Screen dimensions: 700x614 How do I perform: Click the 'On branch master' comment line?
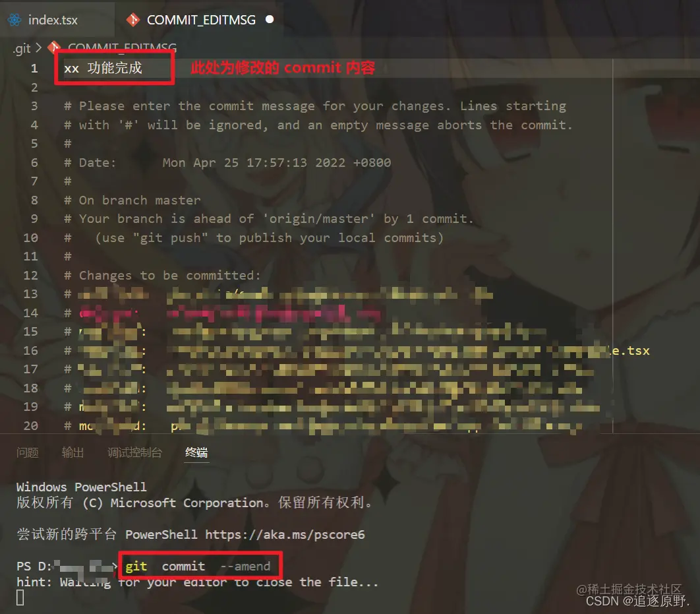(x=132, y=200)
